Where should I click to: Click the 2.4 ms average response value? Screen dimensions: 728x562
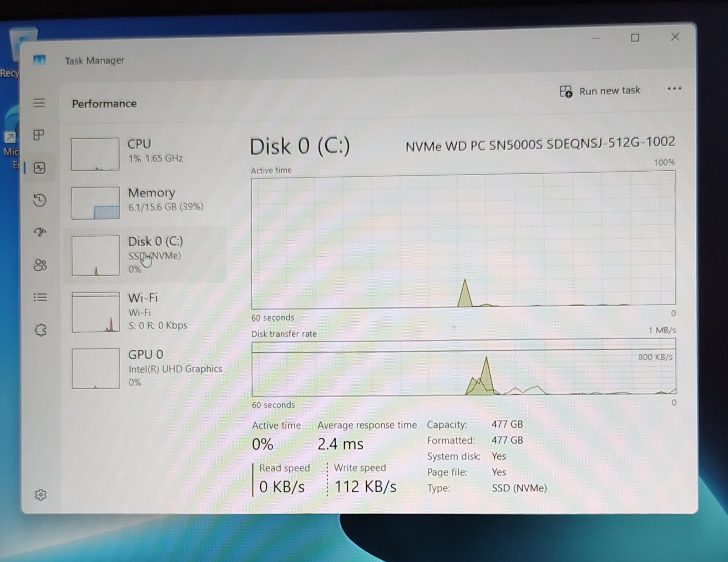tap(340, 444)
